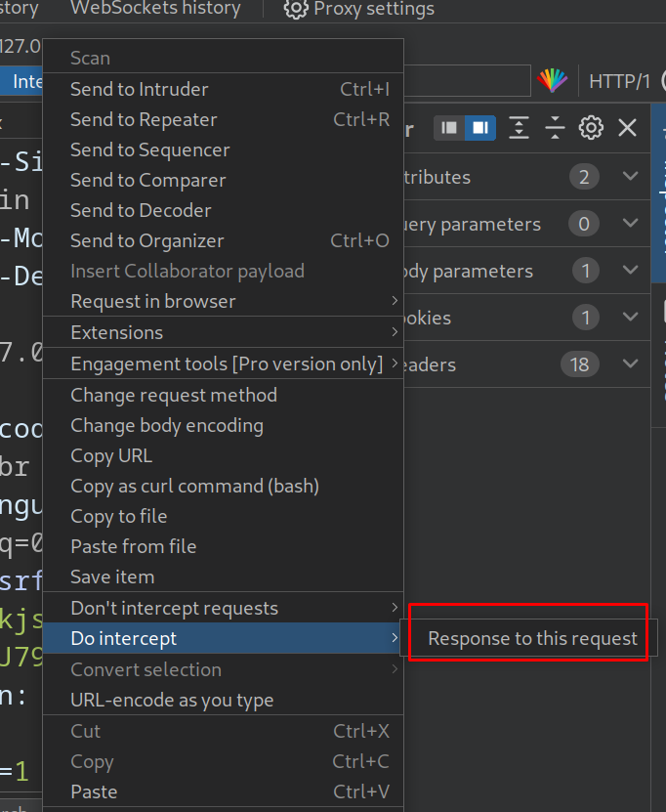Toggle URL-encode as you type
The height and width of the screenshot is (812, 666).
[223, 701]
